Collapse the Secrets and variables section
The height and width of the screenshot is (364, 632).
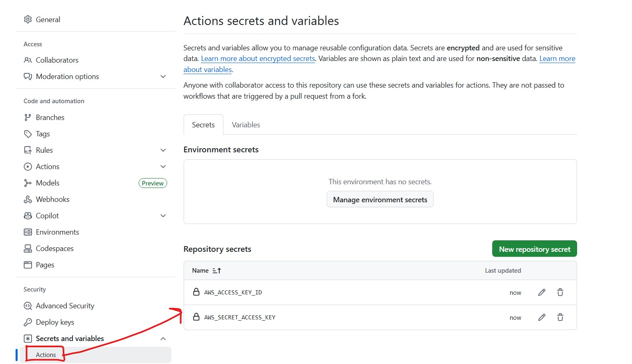pyautogui.click(x=163, y=339)
